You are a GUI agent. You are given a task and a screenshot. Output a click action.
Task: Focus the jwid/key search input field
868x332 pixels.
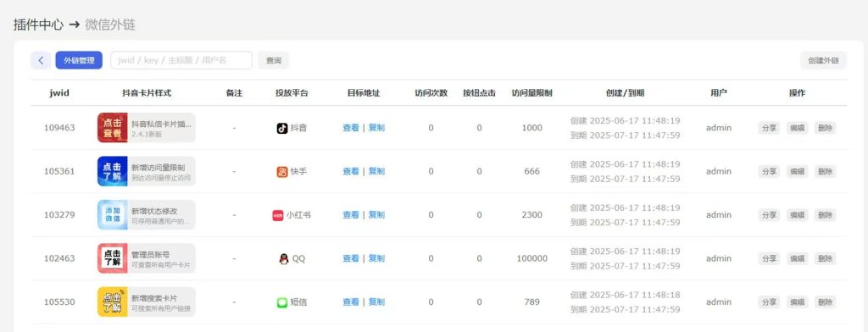coord(181,60)
